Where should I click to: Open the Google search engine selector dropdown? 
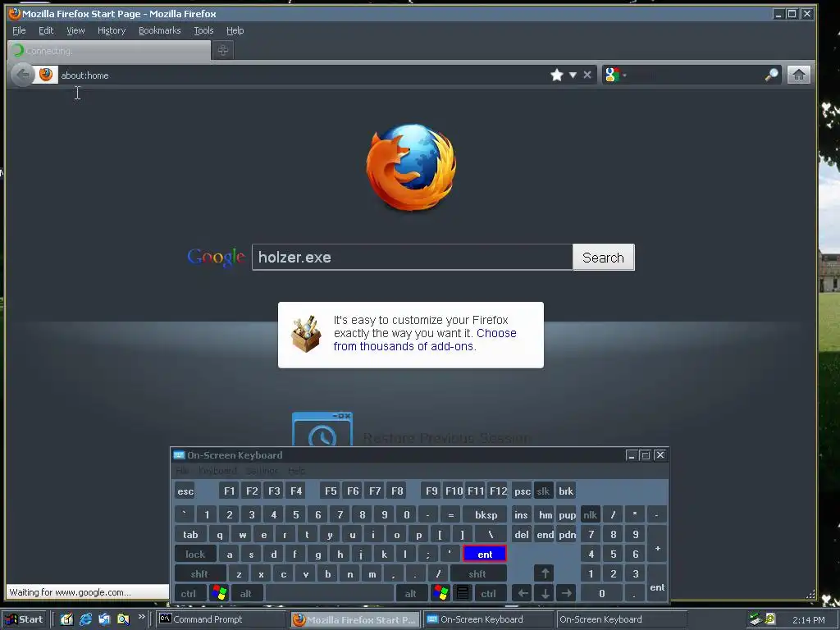tap(615, 75)
